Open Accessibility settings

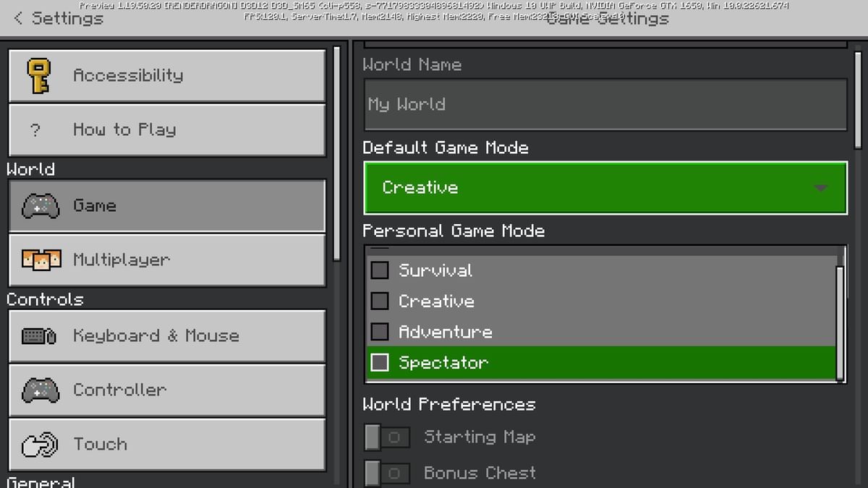tap(166, 76)
